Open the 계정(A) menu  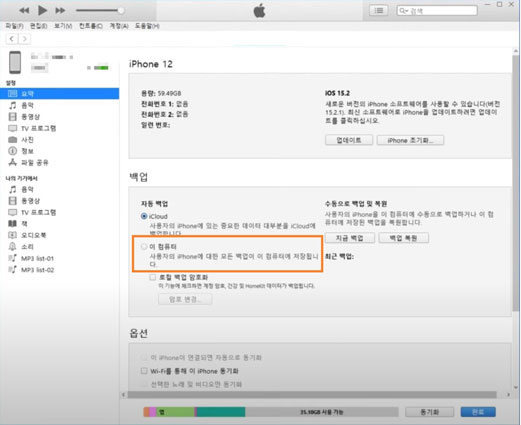pyautogui.click(x=119, y=26)
